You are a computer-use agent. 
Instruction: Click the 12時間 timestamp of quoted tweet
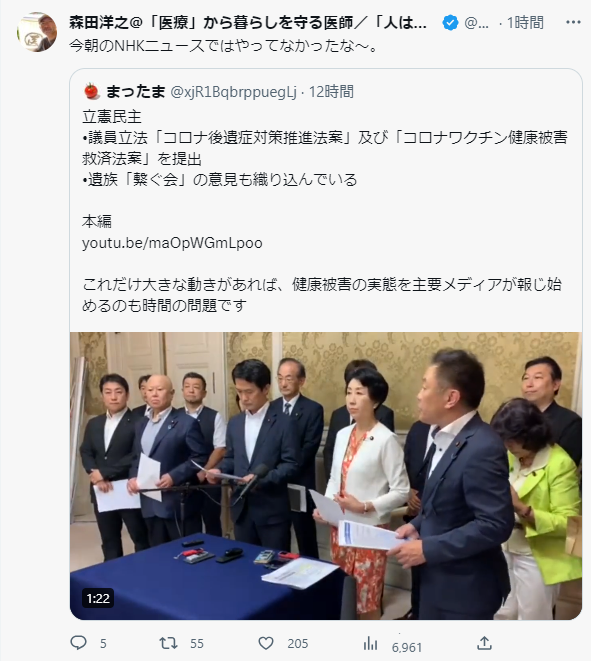(x=331, y=91)
